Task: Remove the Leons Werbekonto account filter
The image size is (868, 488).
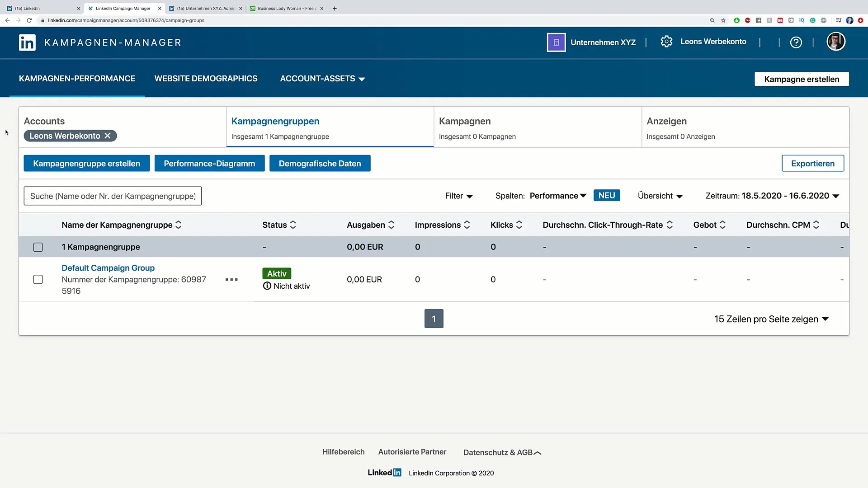Action: pos(108,136)
